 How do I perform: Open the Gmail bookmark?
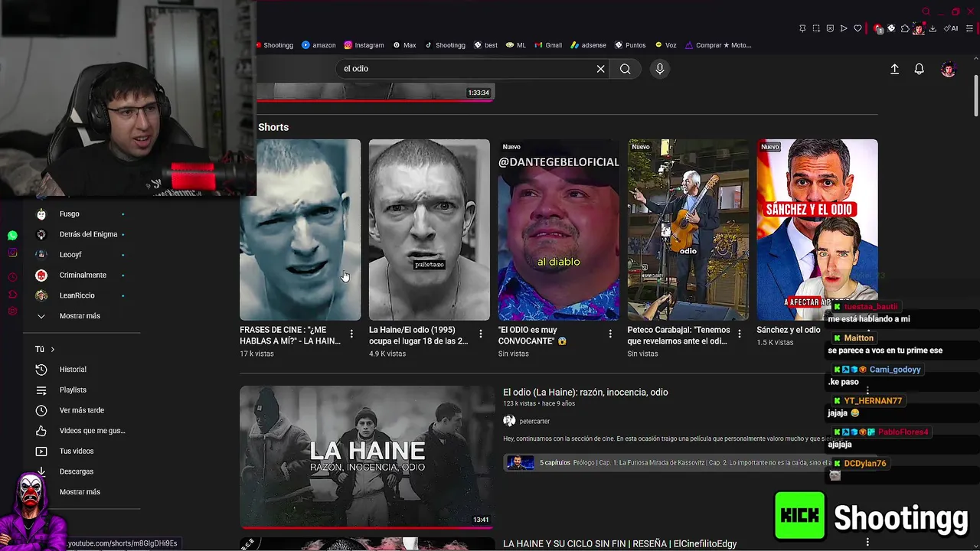point(548,45)
